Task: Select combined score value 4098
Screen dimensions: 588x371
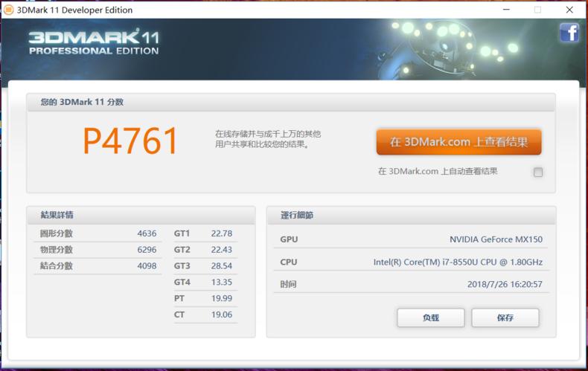Action: point(147,265)
